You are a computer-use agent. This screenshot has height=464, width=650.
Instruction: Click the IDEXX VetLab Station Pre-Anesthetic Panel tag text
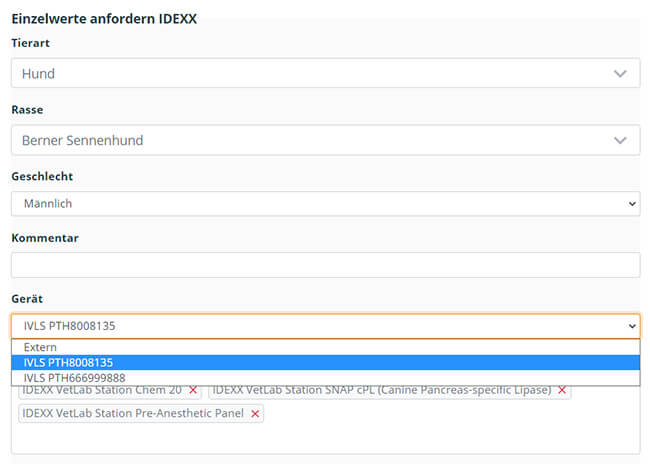(133, 413)
